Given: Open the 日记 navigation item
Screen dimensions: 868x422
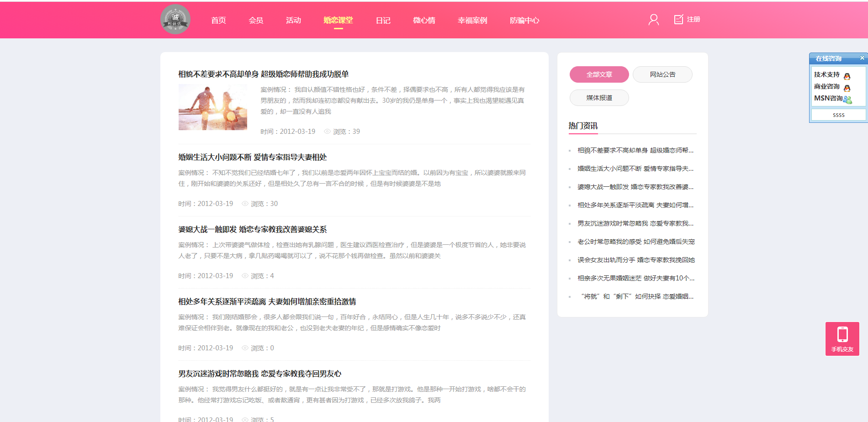Looking at the screenshot, I should pyautogui.click(x=383, y=20).
